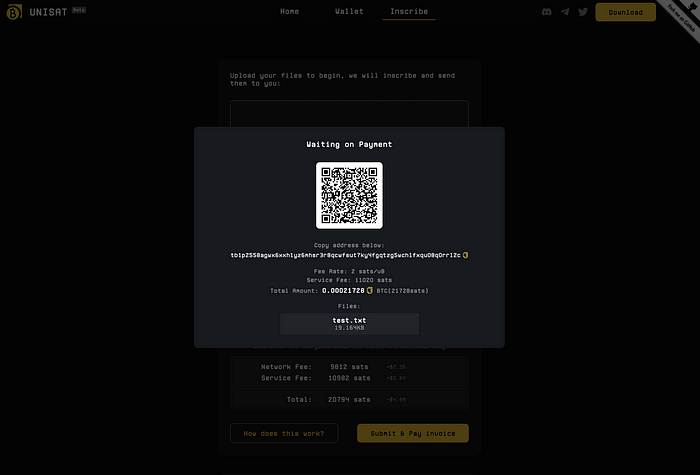This screenshot has height=475, width=700.
Task: Copy the payment address with copy icon
Action: (466, 255)
